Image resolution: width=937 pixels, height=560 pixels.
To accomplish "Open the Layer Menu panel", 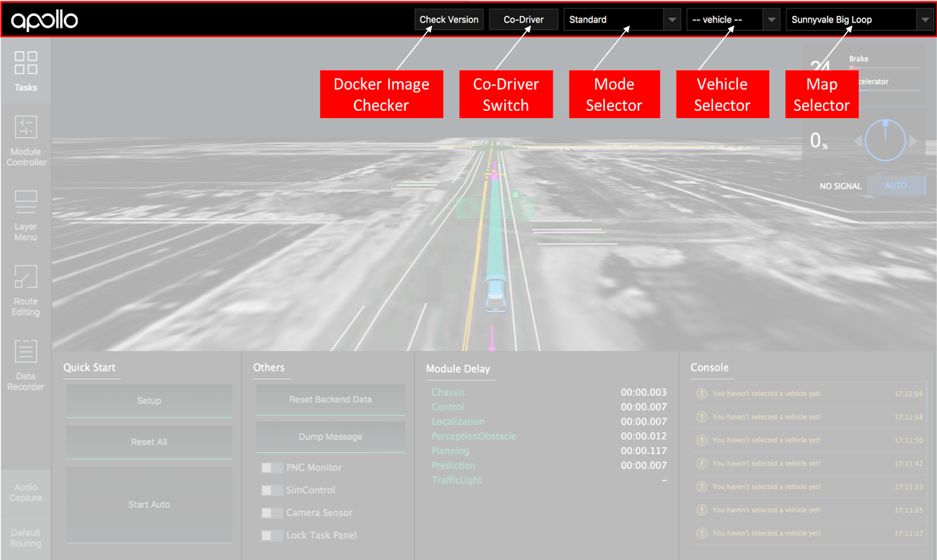I will click(x=25, y=215).
